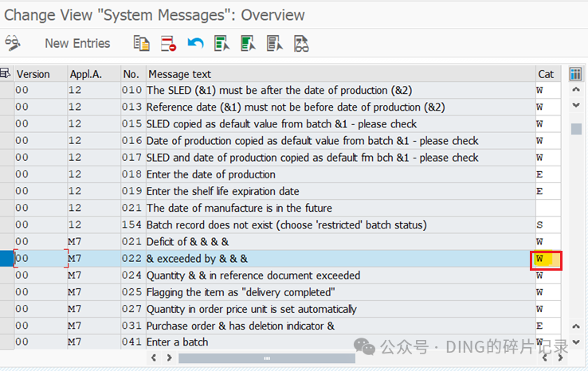Click Cat field E of message 031
This screenshot has width=588, height=371.
tap(548, 326)
